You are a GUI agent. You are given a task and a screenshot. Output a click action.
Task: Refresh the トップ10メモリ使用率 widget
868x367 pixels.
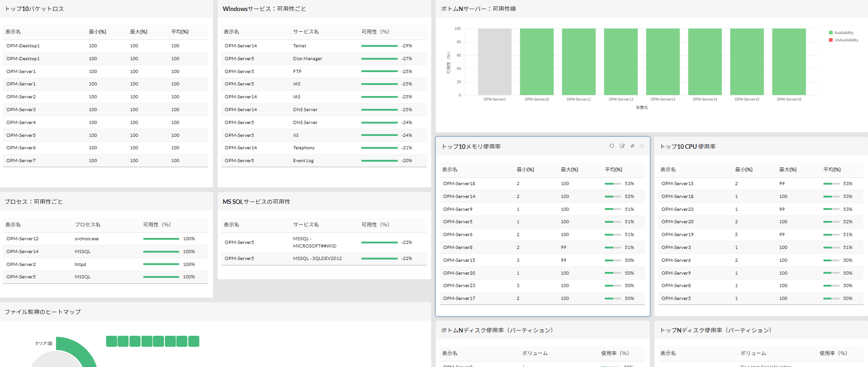pyautogui.click(x=611, y=146)
